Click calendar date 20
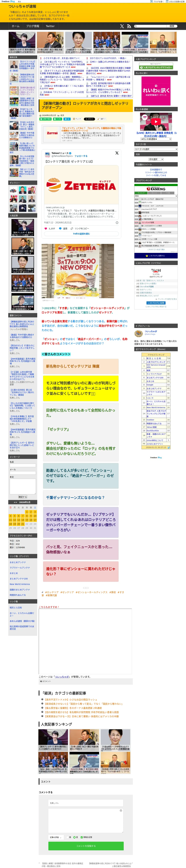The image size is (186, 868). coord(19,524)
